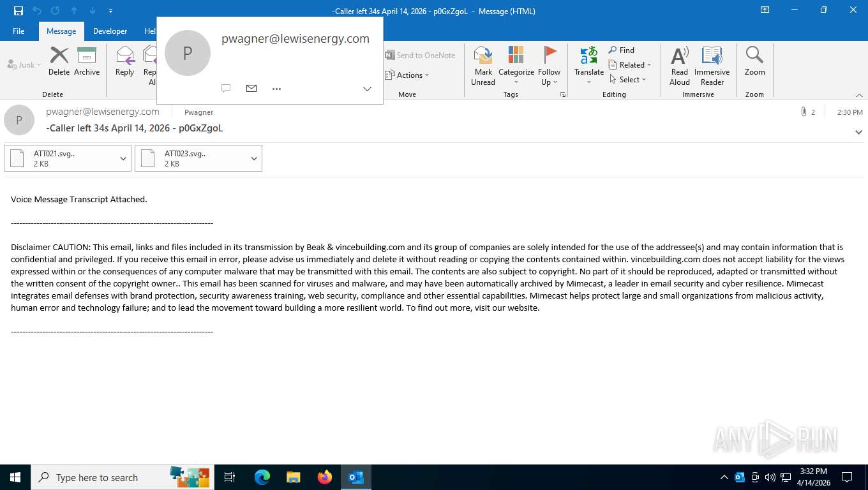Reply to the sender
This screenshot has height=490, width=868.
point(124,61)
